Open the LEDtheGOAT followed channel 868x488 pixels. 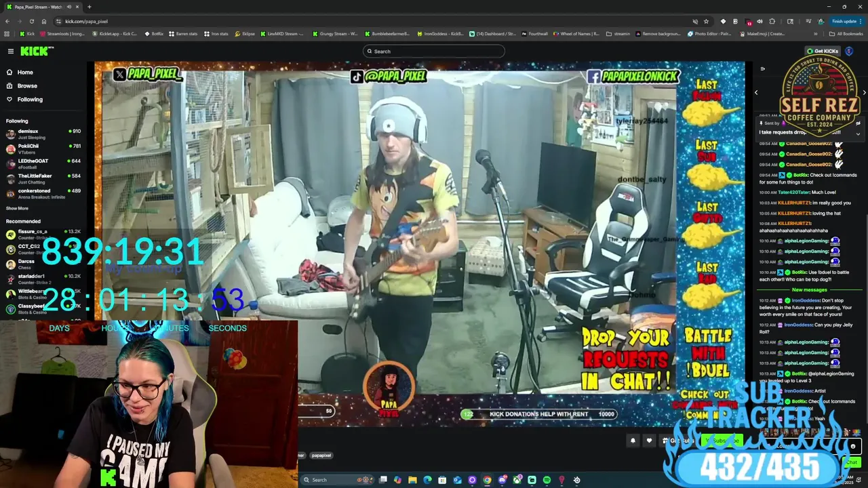pos(43,163)
